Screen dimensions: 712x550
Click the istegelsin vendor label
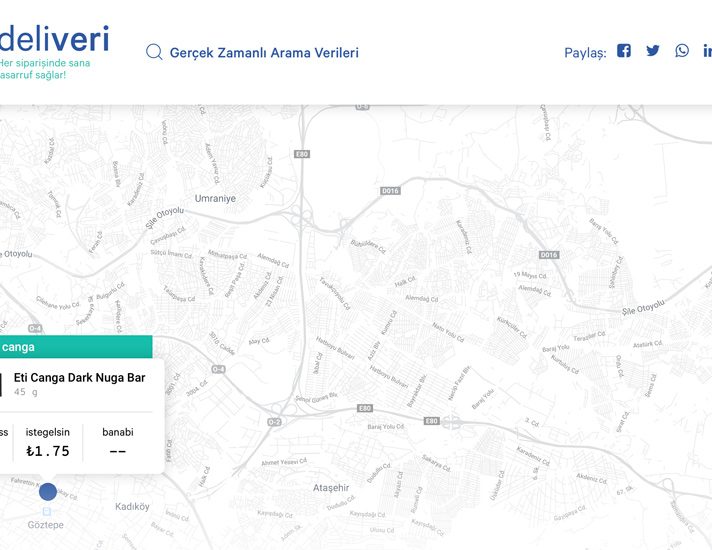pyautogui.click(x=48, y=432)
